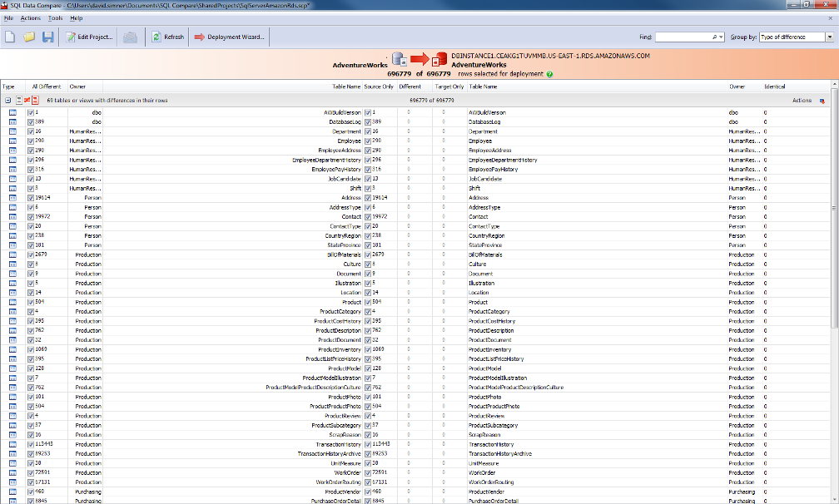Click the Different column header
This screenshot has width=839, height=504.
410,86
